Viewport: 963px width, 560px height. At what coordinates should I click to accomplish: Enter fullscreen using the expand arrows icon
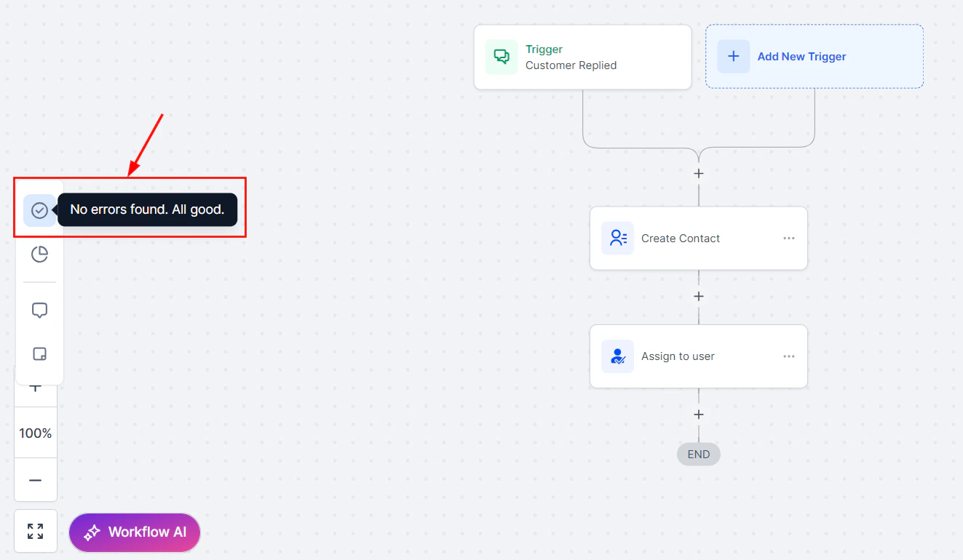click(x=35, y=531)
